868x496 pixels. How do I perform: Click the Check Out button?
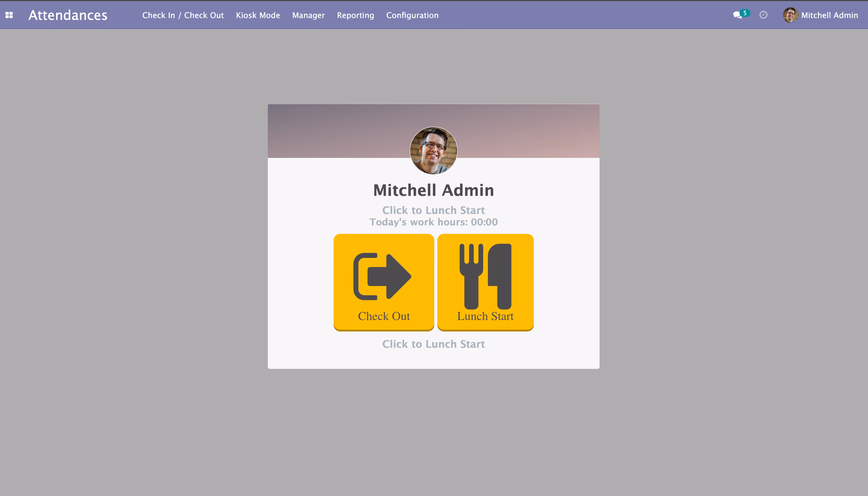click(x=384, y=282)
